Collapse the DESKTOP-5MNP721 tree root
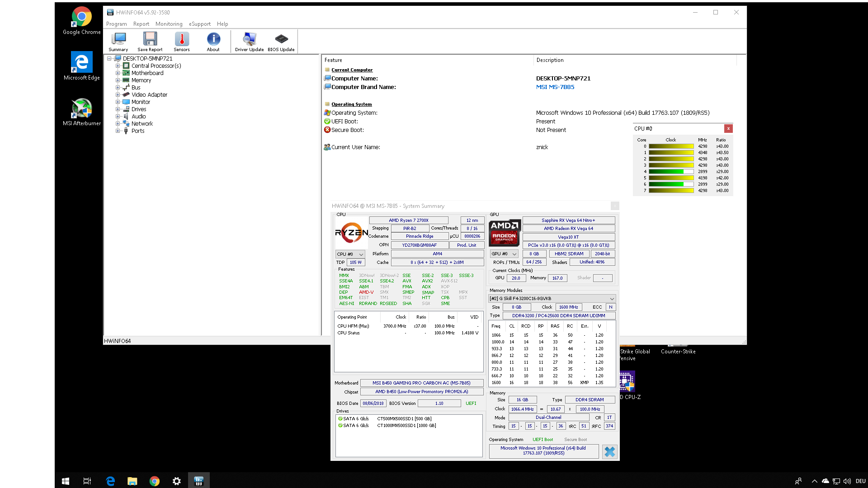This screenshot has height=488, width=868. 109,59
